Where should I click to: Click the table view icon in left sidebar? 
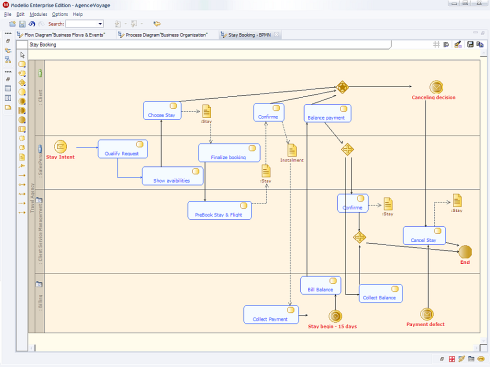[x=8, y=88]
